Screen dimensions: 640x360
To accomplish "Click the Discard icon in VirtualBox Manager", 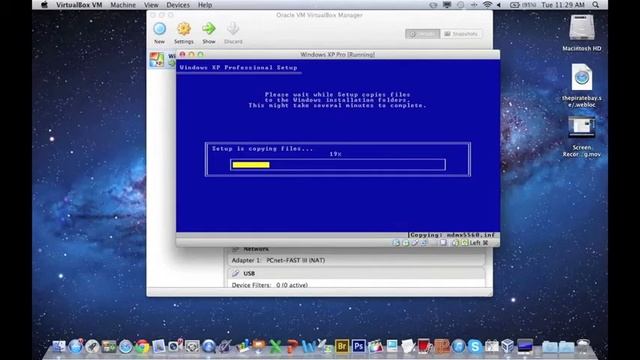I will coord(233,29).
